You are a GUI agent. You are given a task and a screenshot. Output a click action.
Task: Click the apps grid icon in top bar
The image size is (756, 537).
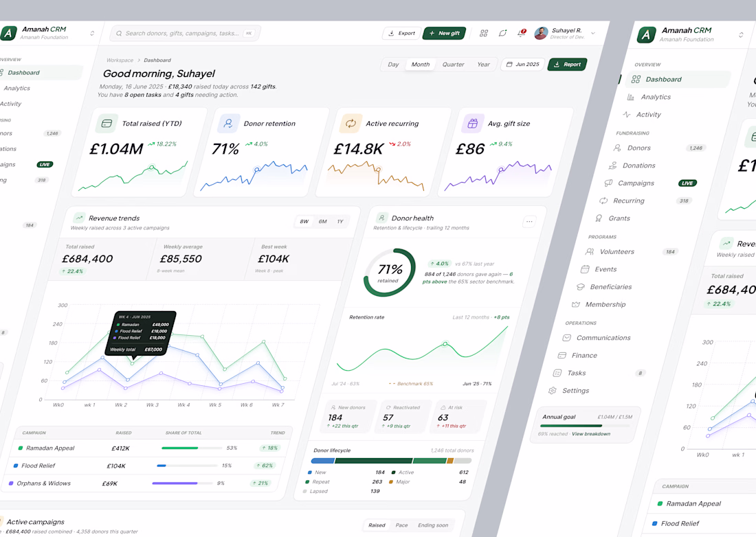(484, 33)
